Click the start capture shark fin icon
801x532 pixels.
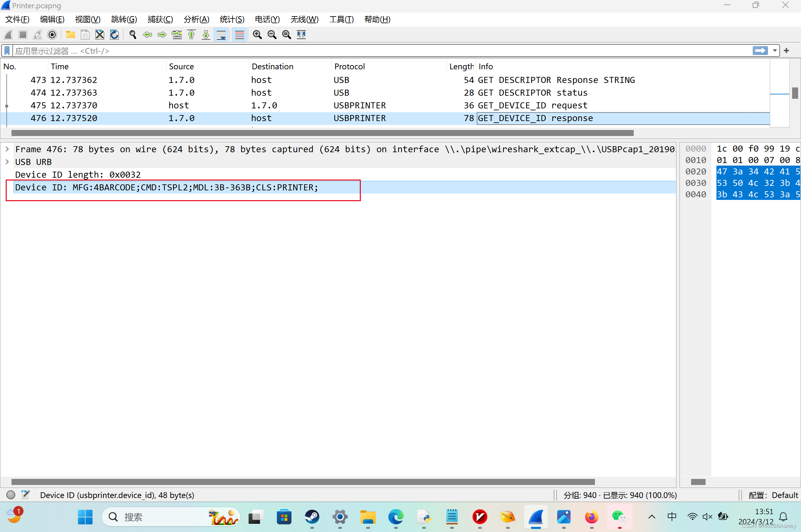pos(9,35)
